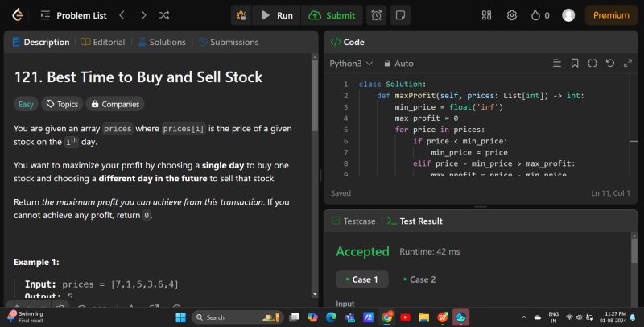The image size is (644, 327).
Task: Click the Easy difficulty tag
Action: tap(26, 105)
